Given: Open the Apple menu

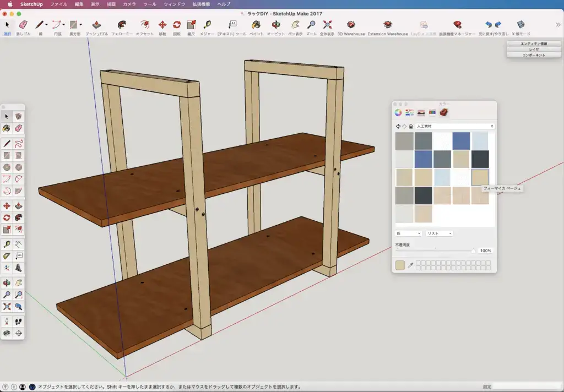Looking at the screenshot, I should 10,4.
